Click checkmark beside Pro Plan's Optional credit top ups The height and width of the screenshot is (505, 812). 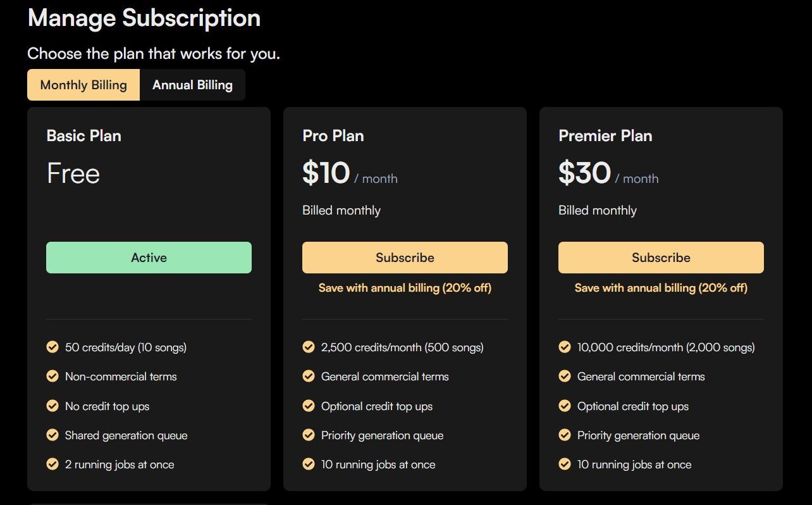coord(309,406)
